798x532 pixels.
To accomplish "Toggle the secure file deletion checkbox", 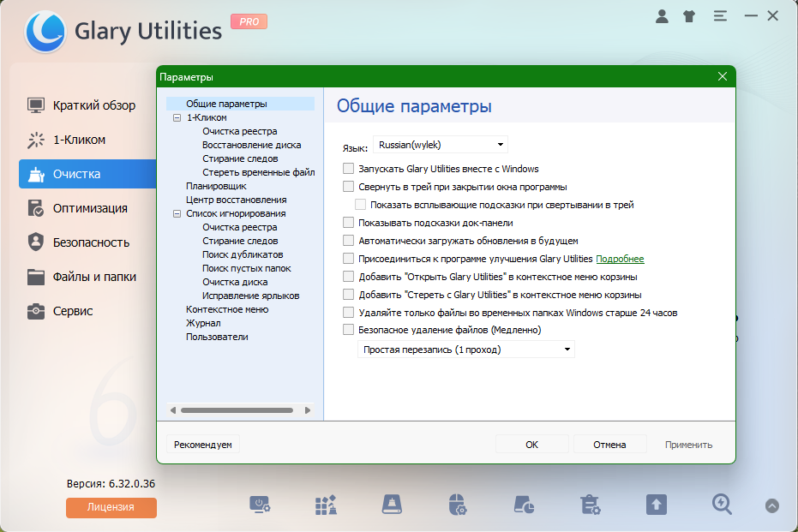I will 348,330.
